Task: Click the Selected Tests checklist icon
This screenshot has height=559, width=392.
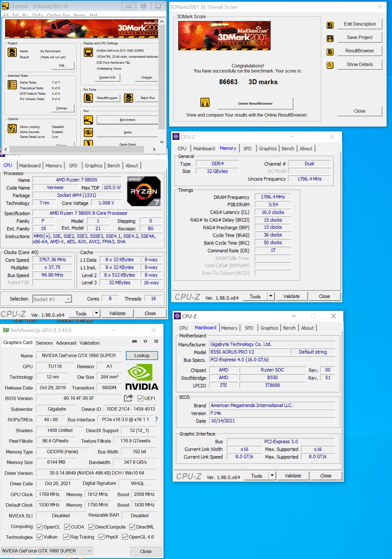Action: click(x=12, y=85)
